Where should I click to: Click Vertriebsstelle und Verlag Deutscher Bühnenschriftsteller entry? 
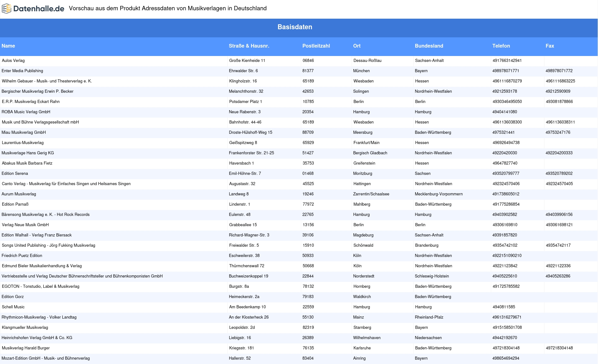[82, 276]
